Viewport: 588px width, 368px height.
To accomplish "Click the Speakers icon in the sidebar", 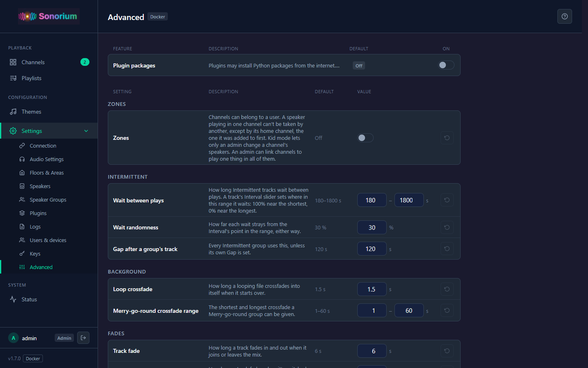I will coord(22,186).
